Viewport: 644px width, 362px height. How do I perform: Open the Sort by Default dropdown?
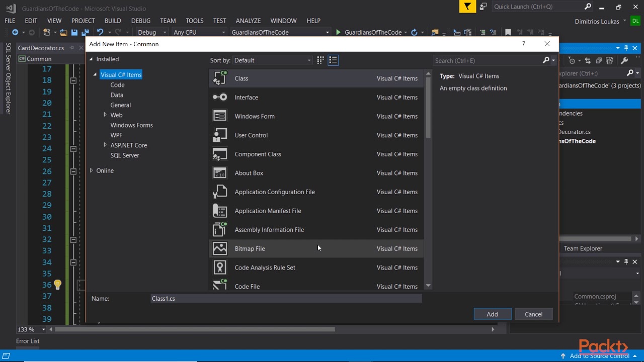[x=273, y=60]
